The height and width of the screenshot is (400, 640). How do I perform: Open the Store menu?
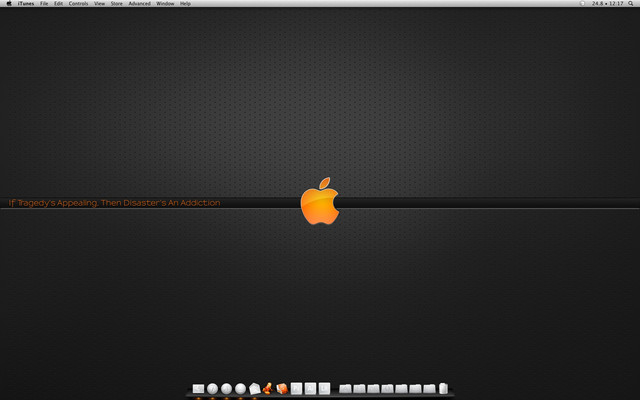click(x=117, y=4)
